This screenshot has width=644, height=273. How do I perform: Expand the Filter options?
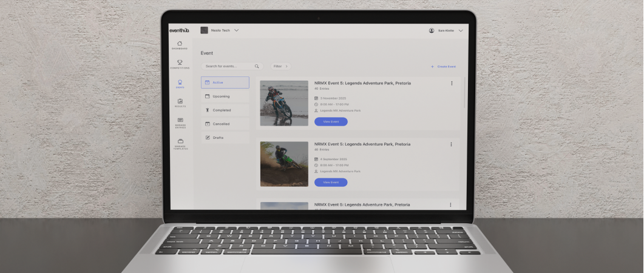(280, 66)
